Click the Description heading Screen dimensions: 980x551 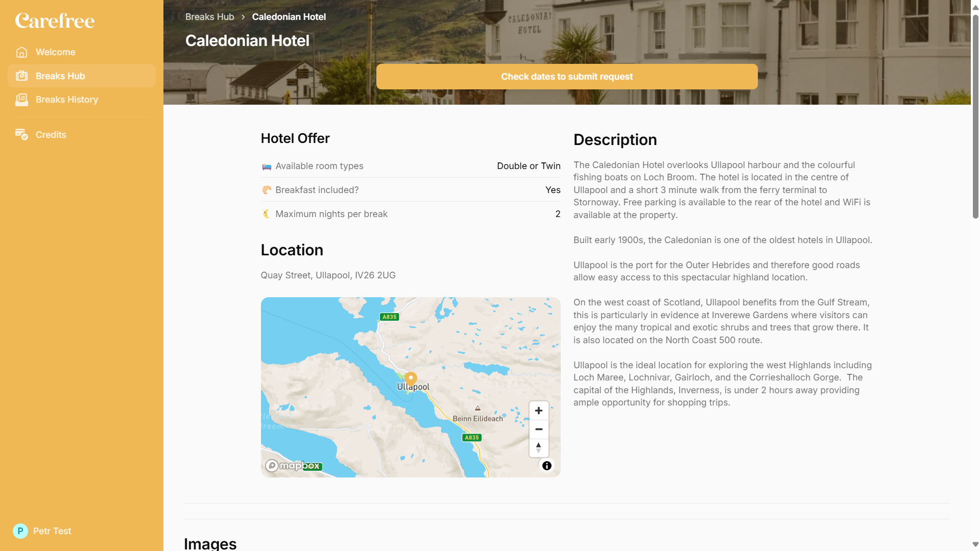[615, 140]
